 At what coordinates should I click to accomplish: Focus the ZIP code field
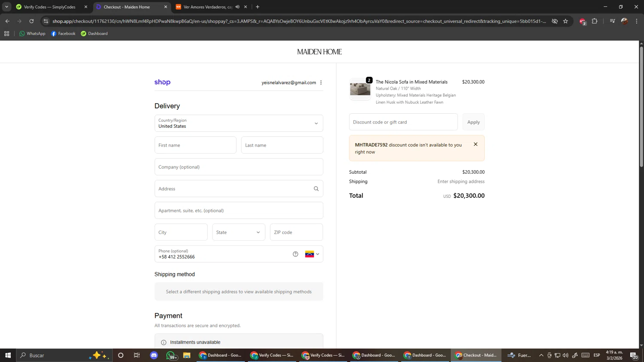coord(296,232)
